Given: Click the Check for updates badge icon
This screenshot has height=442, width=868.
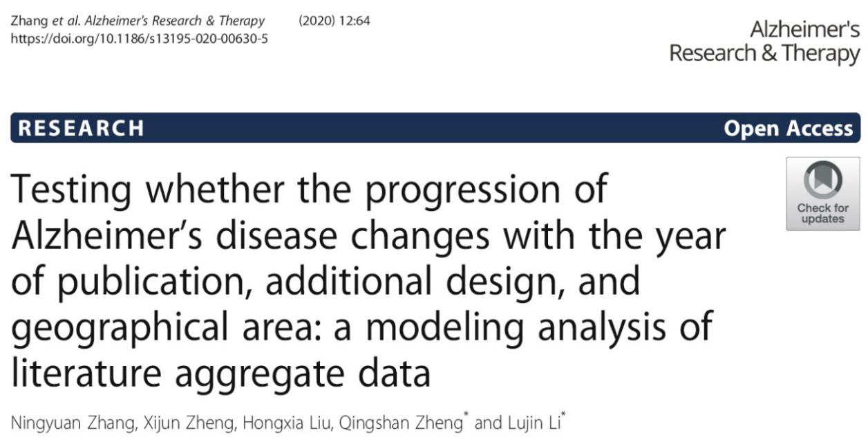Looking at the screenshot, I should 822,194.
